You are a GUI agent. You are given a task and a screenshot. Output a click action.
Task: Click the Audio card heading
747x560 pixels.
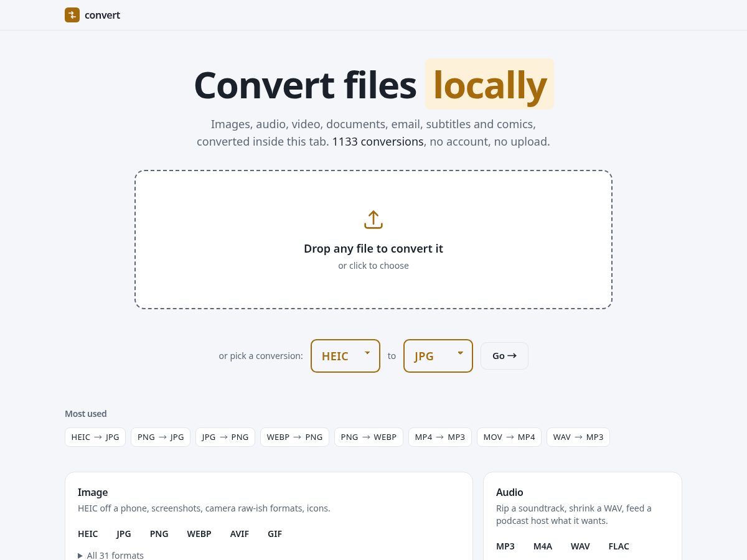[510, 492]
